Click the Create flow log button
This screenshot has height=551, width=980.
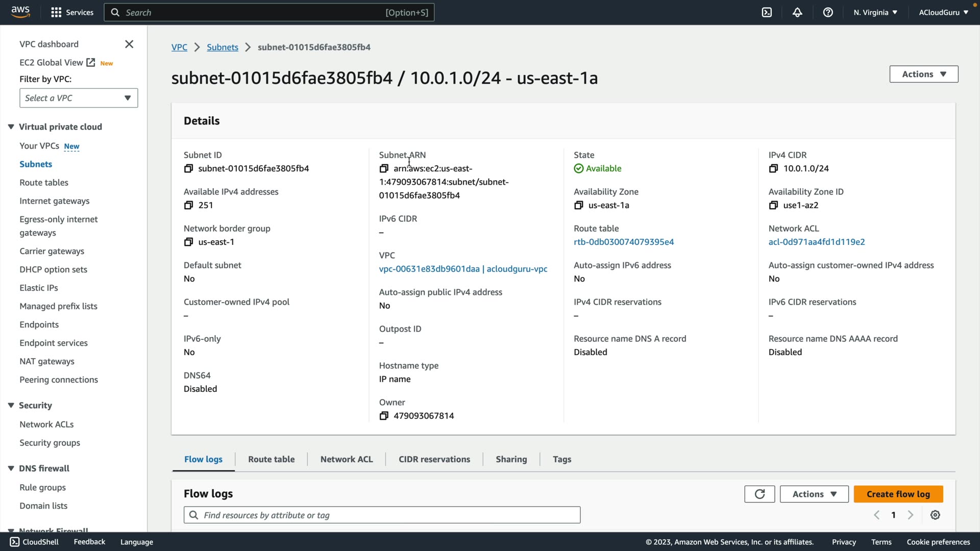tap(898, 494)
